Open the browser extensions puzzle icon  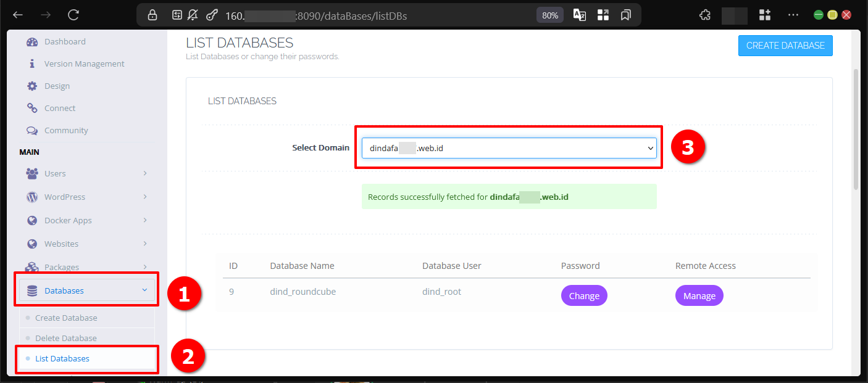coord(704,15)
